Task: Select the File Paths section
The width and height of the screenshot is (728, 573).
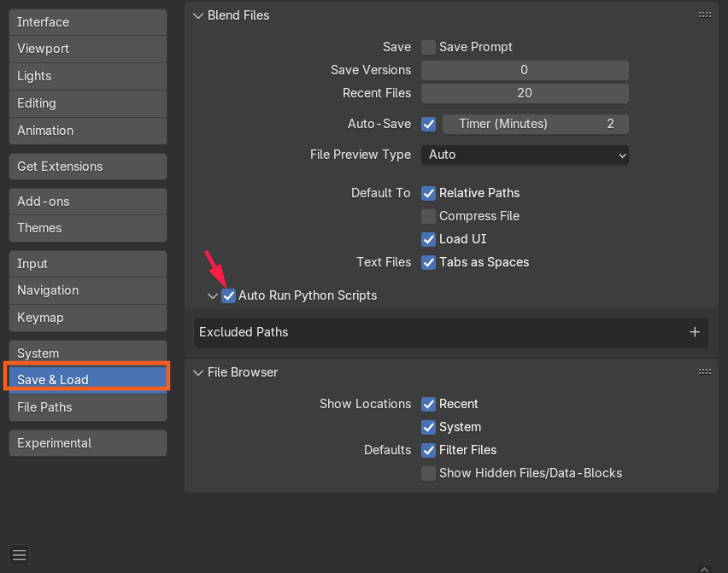Action: pyautogui.click(x=88, y=407)
